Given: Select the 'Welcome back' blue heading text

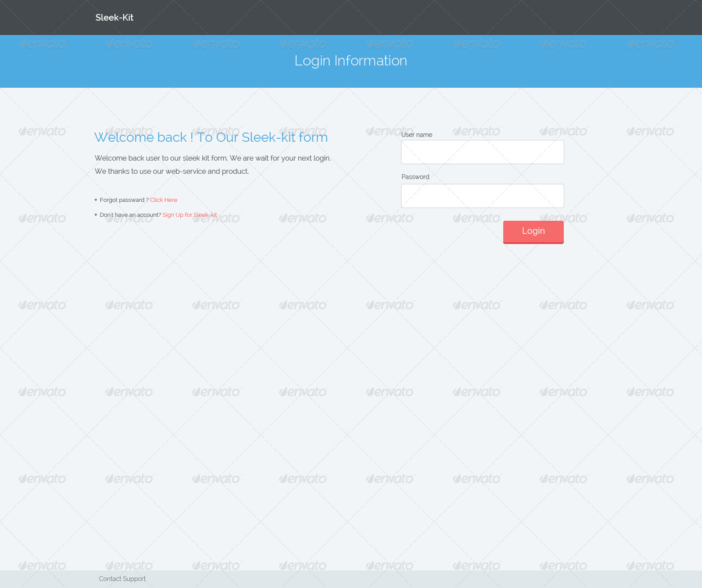Looking at the screenshot, I should tap(211, 137).
